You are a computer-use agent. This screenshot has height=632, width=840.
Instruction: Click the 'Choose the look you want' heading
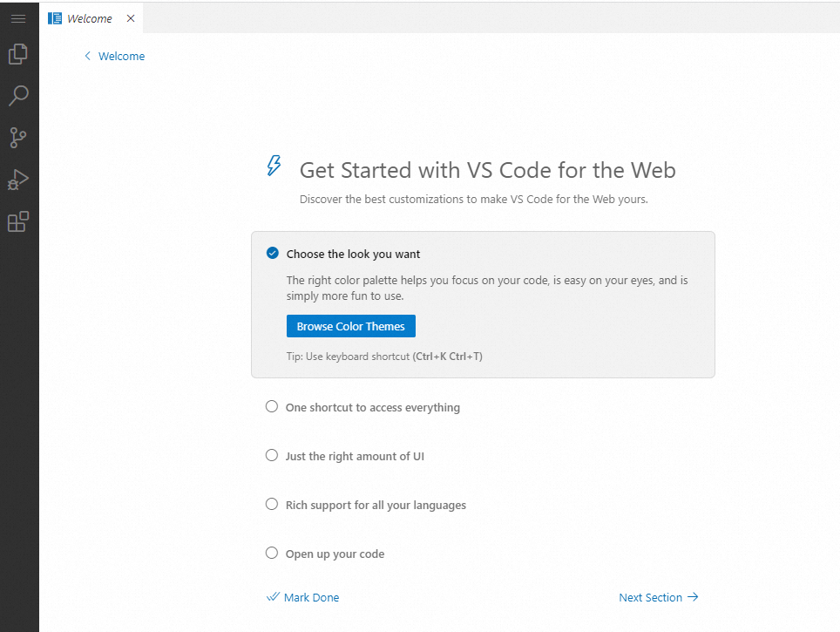[x=353, y=254]
